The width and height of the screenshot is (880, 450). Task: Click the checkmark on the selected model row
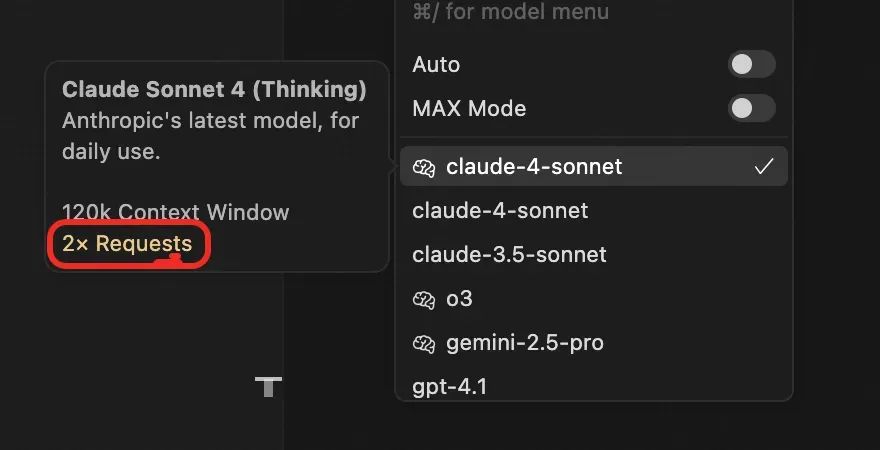764,167
